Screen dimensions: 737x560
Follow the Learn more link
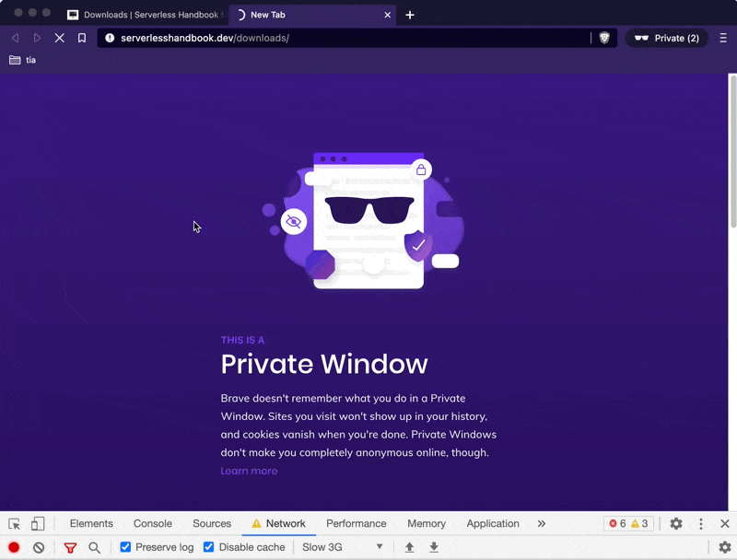249,471
